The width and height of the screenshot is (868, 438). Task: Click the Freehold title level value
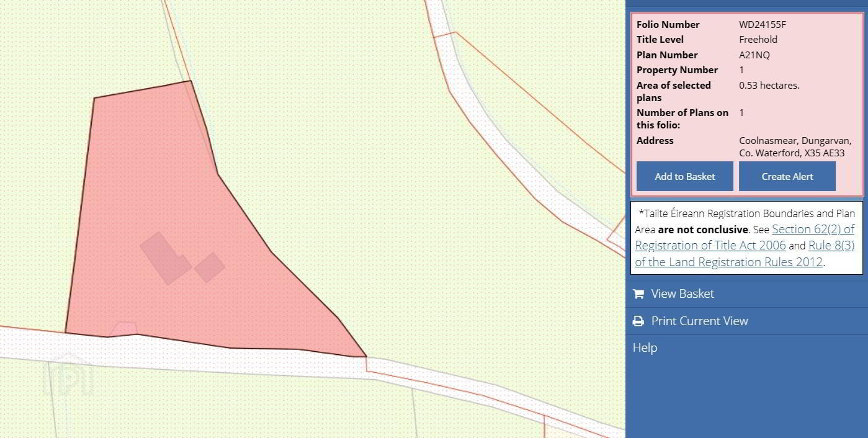758,39
